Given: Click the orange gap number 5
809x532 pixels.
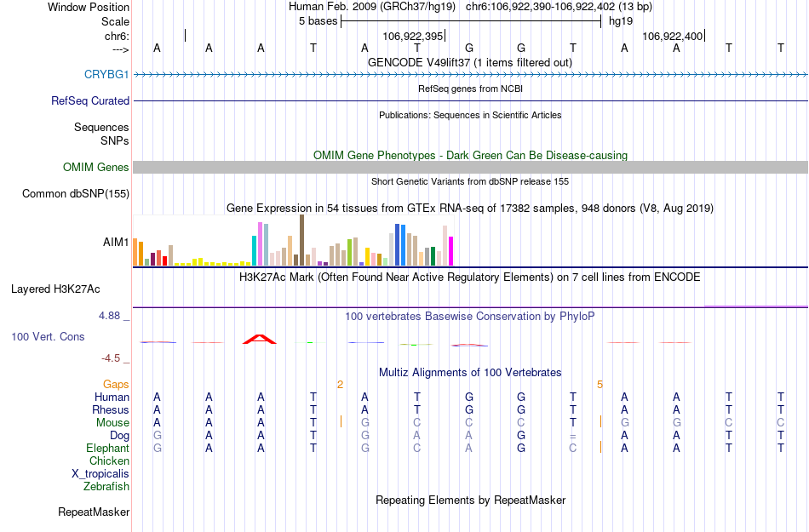Looking at the screenshot, I should 600,385.
